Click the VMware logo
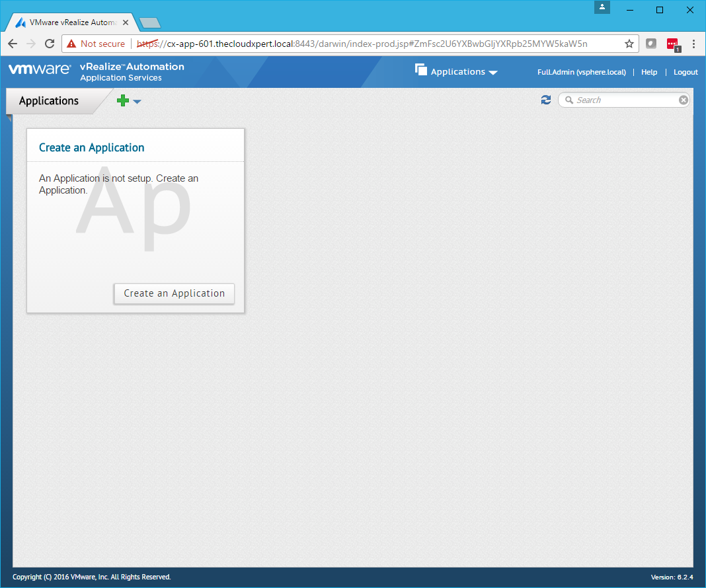This screenshot has width=706, height=588. (x=40, y=69)
